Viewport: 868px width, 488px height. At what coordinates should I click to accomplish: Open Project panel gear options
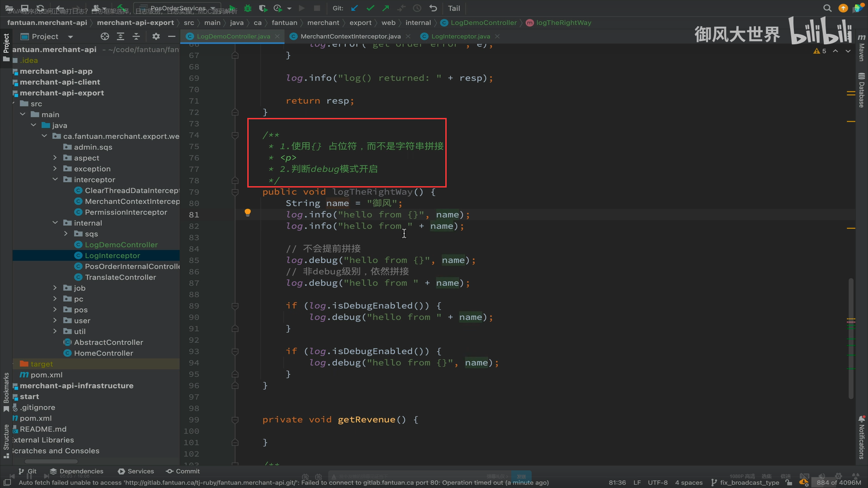point(156,36)
